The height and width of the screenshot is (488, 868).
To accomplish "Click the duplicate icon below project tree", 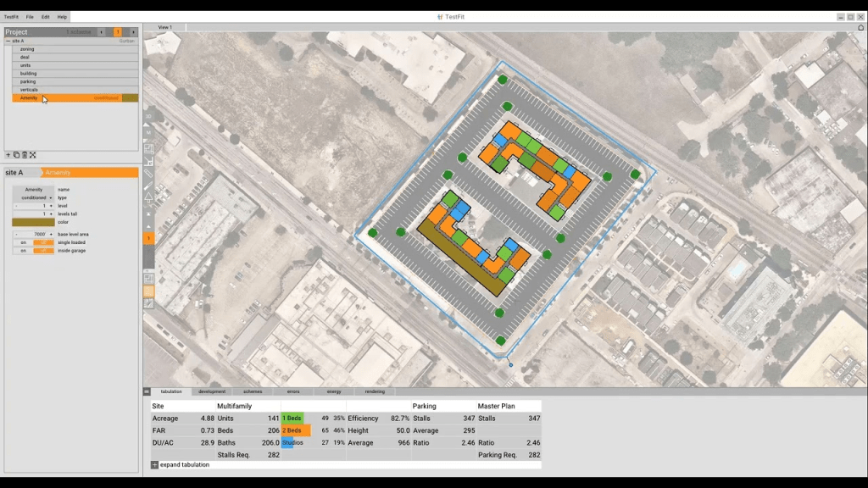I will tap(16, 155).
